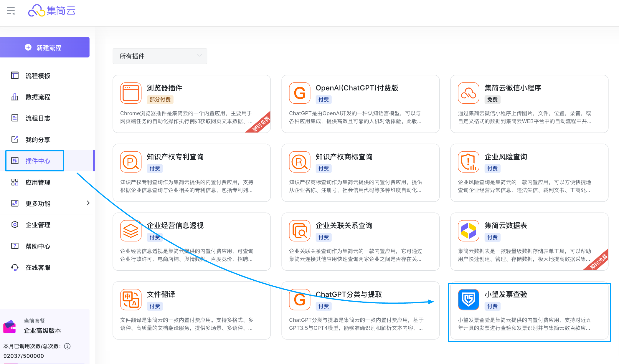This screenshot has height=364, width=619.
Task: Click the 企业风险查询 shield icon
Action: 468,162
